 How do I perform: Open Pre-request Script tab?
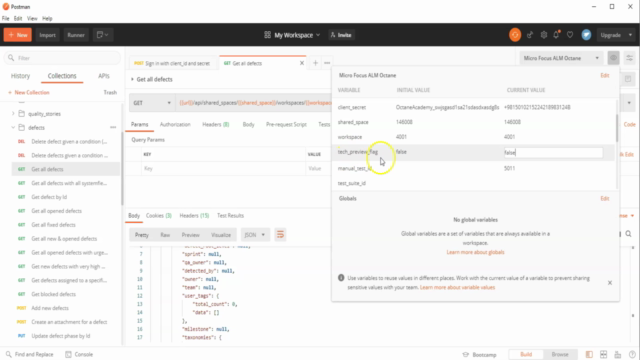click(x=286, y=124)
